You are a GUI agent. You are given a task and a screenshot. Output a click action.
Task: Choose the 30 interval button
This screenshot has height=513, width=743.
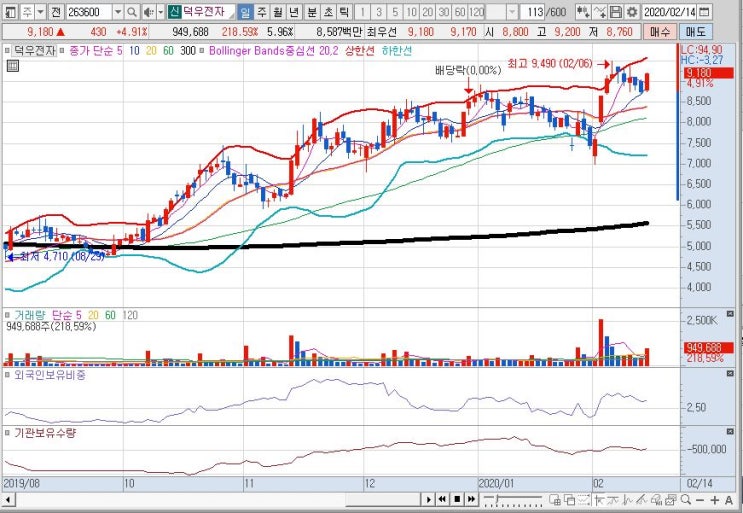[444, 11]
